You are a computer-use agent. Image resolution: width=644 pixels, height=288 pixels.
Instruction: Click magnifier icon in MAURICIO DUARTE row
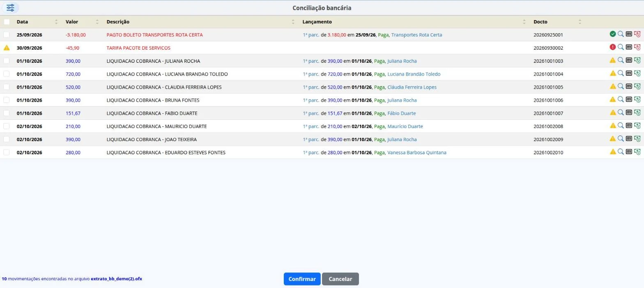coord(621,126)
